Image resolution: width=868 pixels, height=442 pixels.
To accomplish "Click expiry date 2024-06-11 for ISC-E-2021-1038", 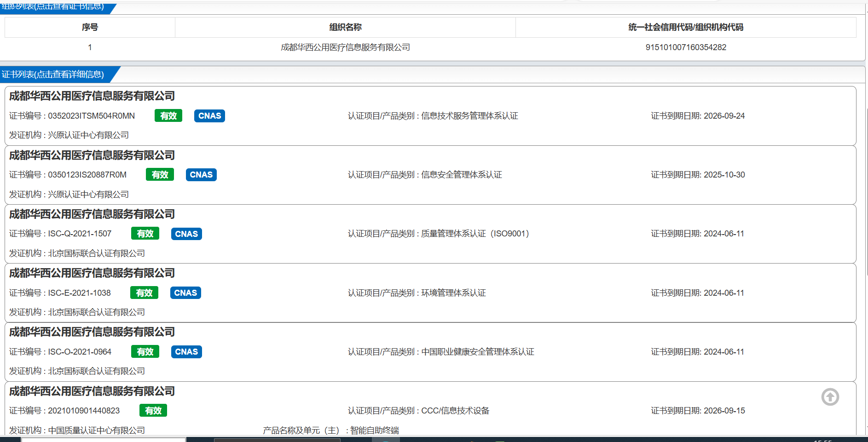I will (x=724, y=293).
